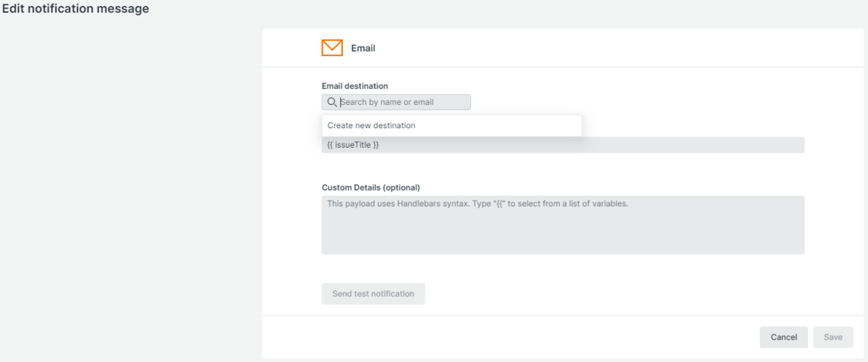Click blank area of the Email header bar
Viewport: 868px width, 362px height.
(x=615, y=49)
